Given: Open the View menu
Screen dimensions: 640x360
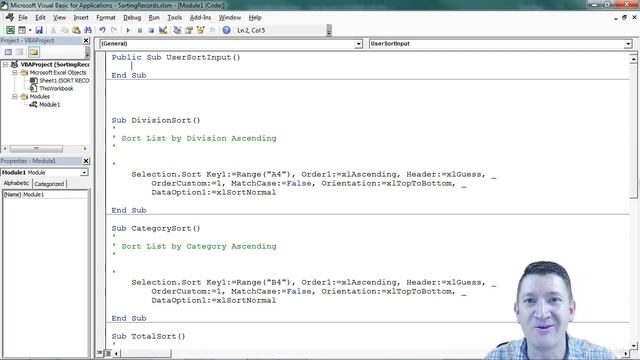Looking at the screenshot, I should click(x=60, y=18).
